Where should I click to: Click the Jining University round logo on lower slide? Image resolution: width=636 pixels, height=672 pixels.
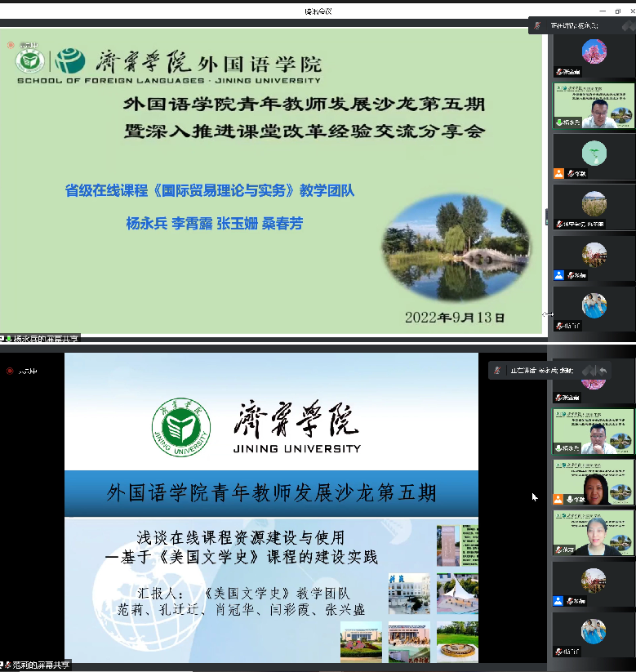pyautogui.click(x=180, y=425)
